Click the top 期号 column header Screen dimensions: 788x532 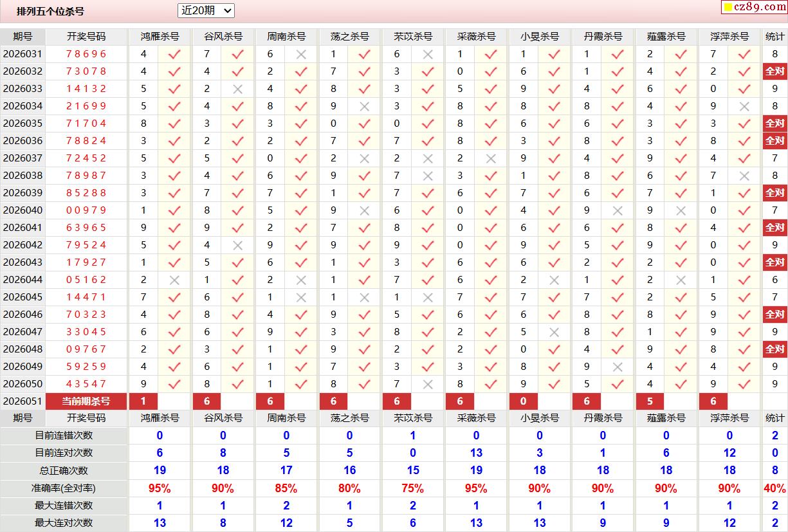click(23, 37)
